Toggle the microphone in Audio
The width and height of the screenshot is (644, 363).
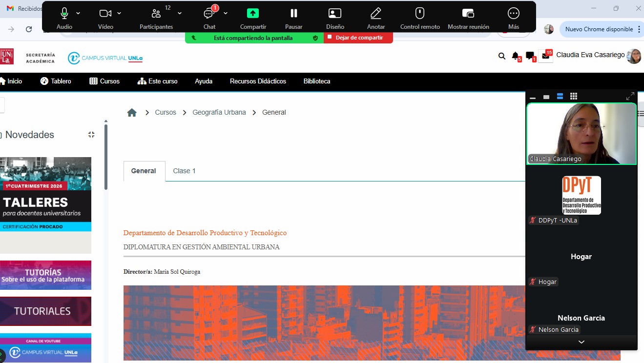click(x=64, y=14)
